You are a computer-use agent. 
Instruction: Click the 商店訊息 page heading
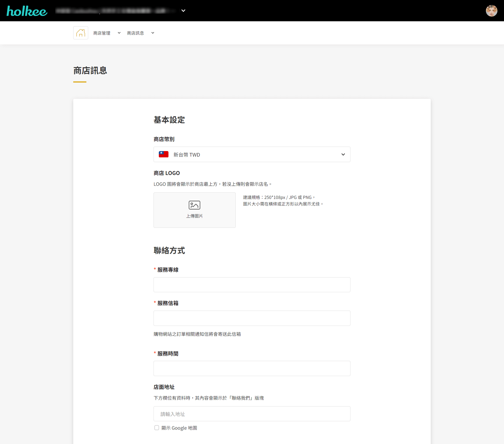tap(90, 70)
